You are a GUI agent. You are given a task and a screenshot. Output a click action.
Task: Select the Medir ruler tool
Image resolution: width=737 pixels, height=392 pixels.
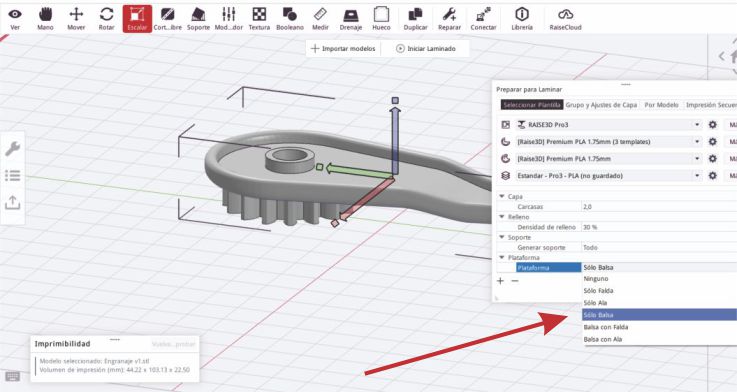[x=321, y=19]
